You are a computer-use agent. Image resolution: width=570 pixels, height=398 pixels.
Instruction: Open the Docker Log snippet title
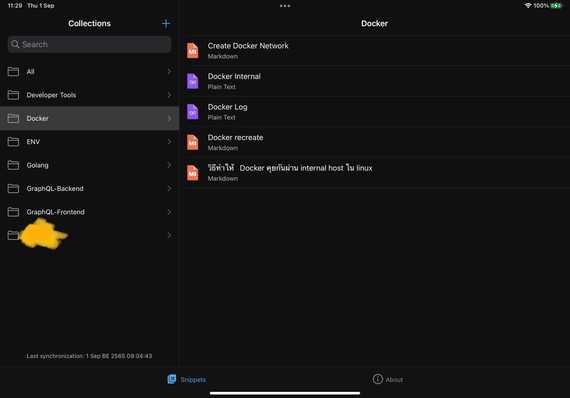point(228,107)
